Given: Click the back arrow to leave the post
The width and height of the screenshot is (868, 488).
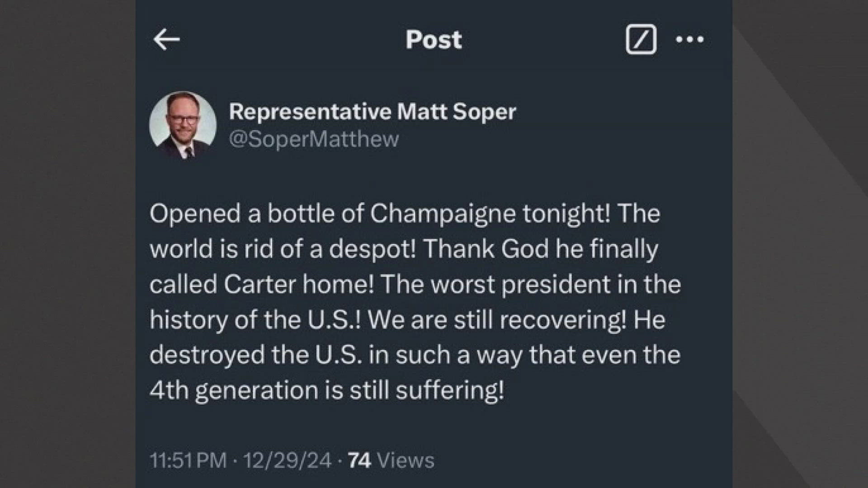Looking at the screenshot, I should coord(167,40).
